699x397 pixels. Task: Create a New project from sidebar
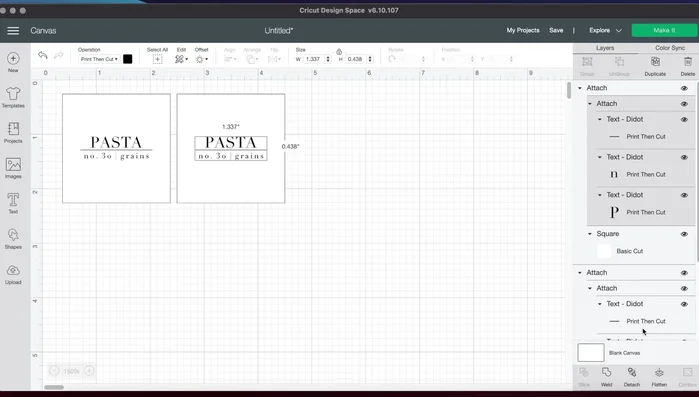[x=13, y=62]
